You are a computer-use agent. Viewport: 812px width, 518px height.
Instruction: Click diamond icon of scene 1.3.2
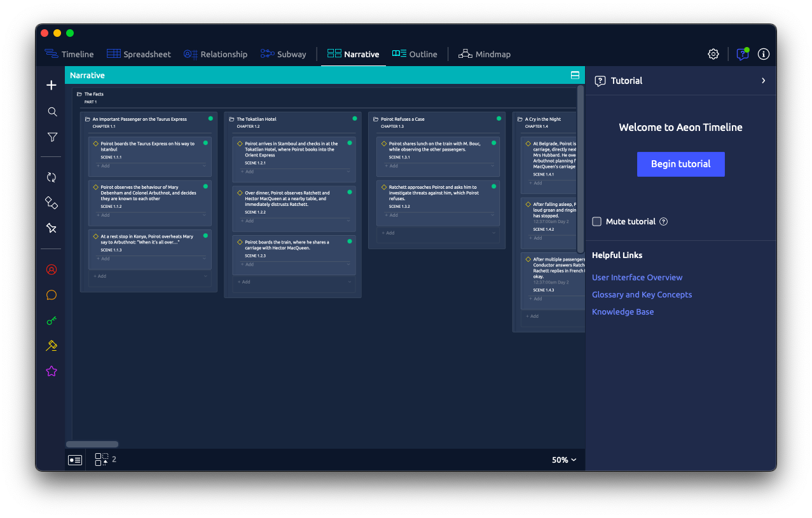click(384, 187)
